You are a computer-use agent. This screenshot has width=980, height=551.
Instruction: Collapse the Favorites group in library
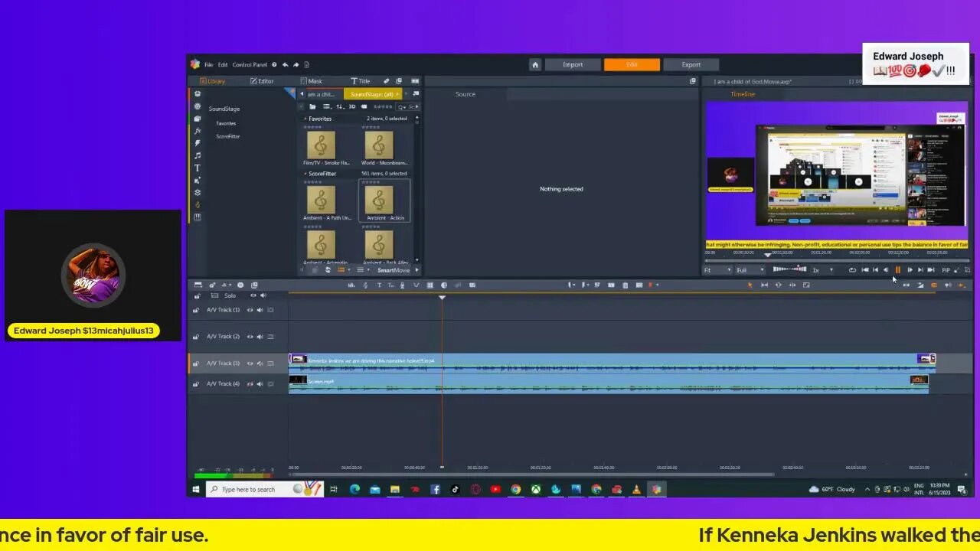[305, 119]
